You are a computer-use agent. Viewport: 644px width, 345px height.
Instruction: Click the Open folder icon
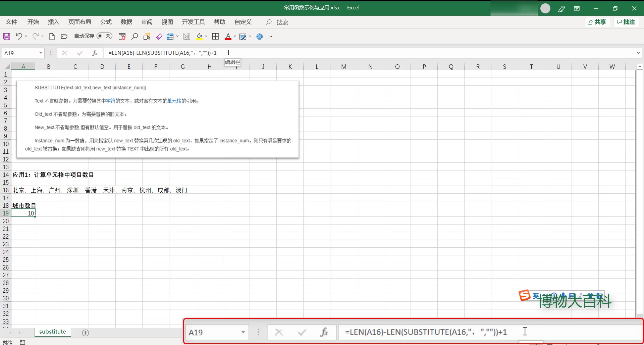point(64,36)
